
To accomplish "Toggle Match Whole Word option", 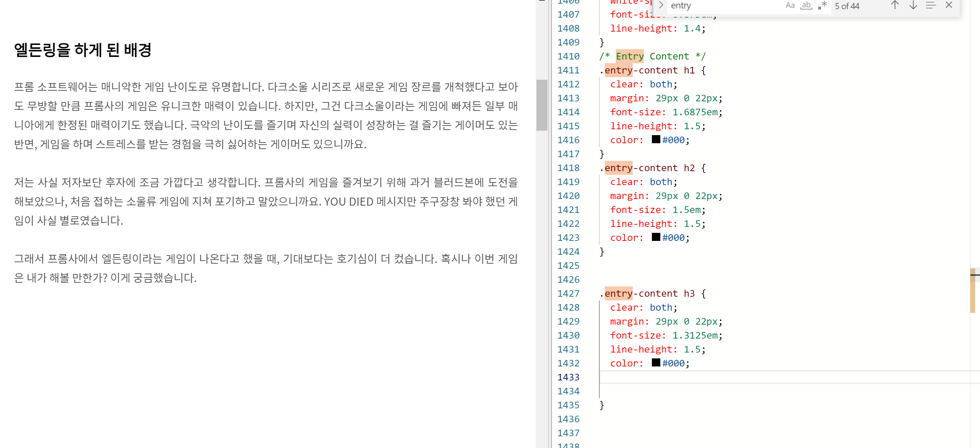I will [x=806, y=5].
